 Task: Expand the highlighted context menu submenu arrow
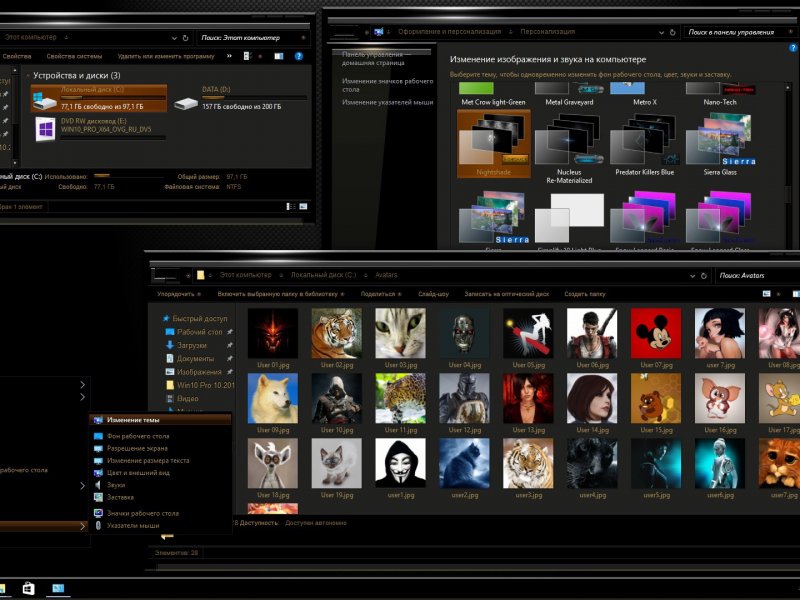(82, 526)
